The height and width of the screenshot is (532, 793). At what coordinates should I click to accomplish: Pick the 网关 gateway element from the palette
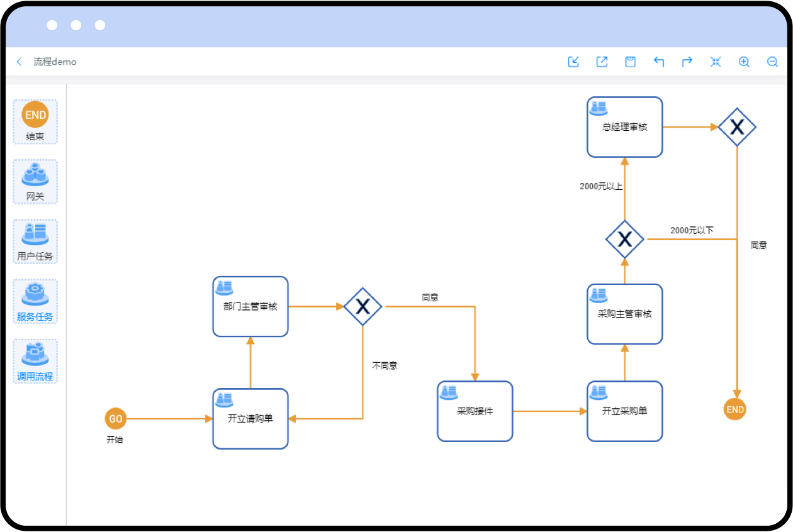(35, 181)
